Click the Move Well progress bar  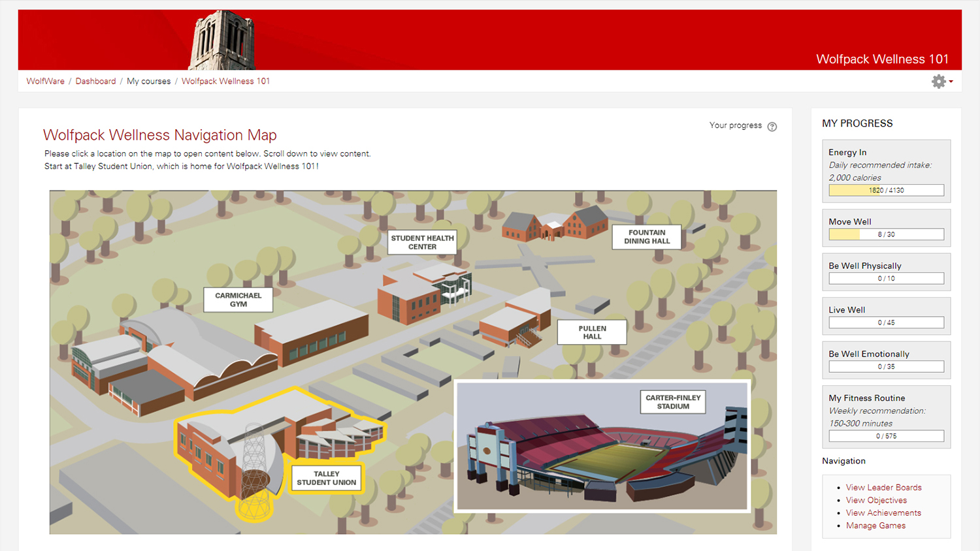[x=887, y=234]
